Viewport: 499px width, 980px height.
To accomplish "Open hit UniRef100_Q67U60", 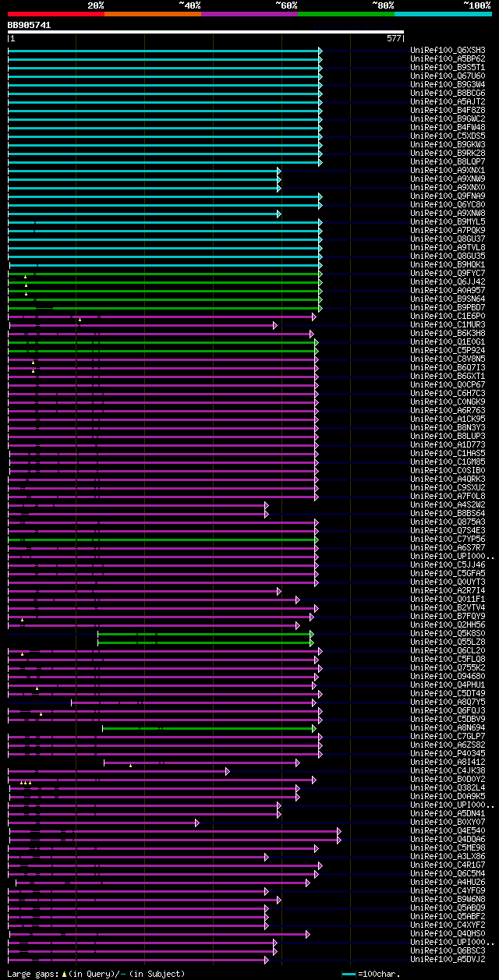I will [x=448, y=76].
